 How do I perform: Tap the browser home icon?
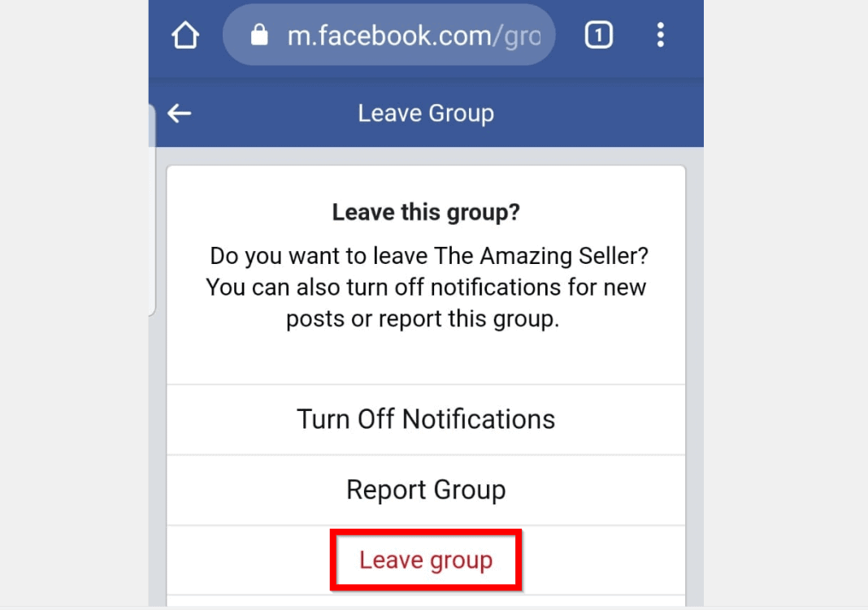[x=185, y=36]
